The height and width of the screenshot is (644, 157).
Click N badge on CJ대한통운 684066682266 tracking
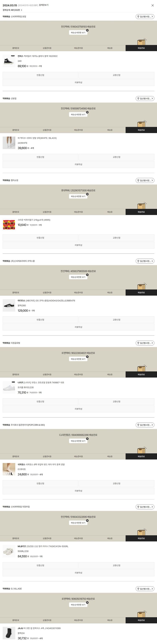[x=87, y=439]
